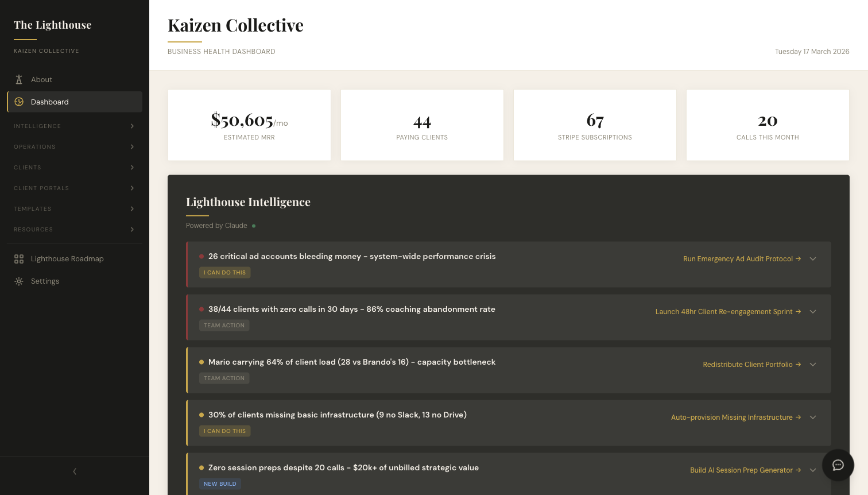
Task: Open Settings via the gear icon
Action: (x=18, y=281)
